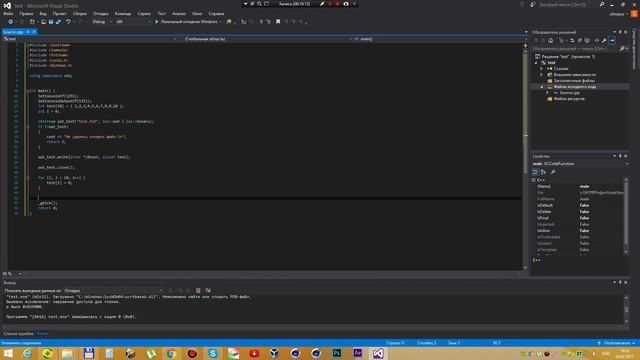The width and height of the screenshot is (640, 360).
Task: Select the Заголовочные файлы folder
Action: pos(574,81)
